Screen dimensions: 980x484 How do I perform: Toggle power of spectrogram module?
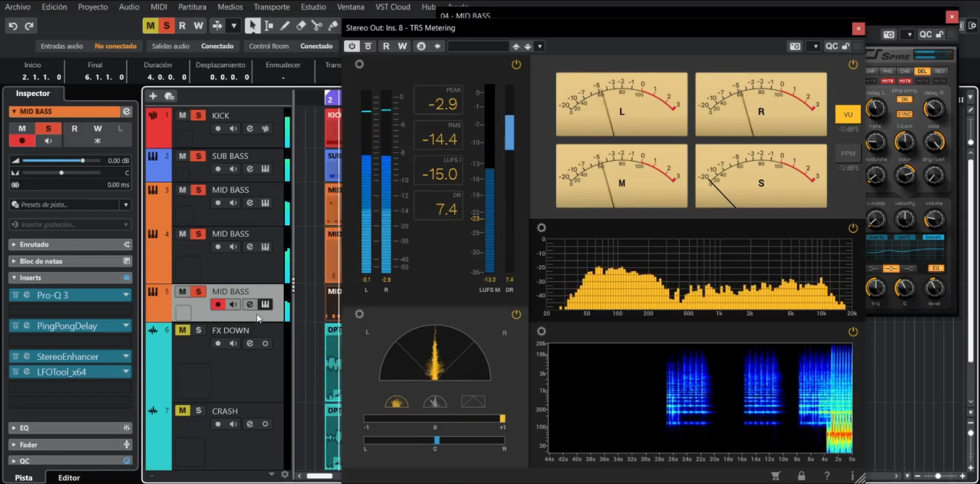[x=853, y=331]
